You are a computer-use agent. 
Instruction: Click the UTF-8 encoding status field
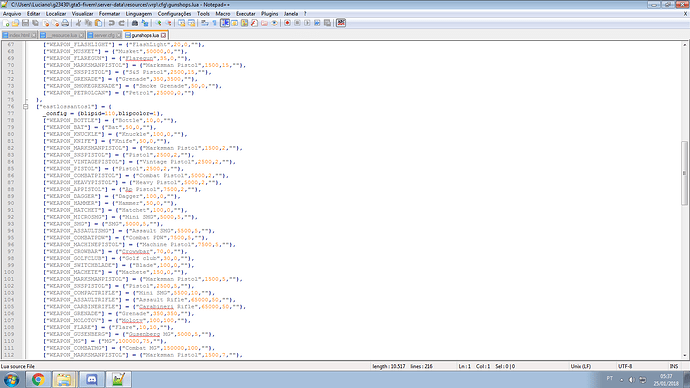(x=625, y=366)
